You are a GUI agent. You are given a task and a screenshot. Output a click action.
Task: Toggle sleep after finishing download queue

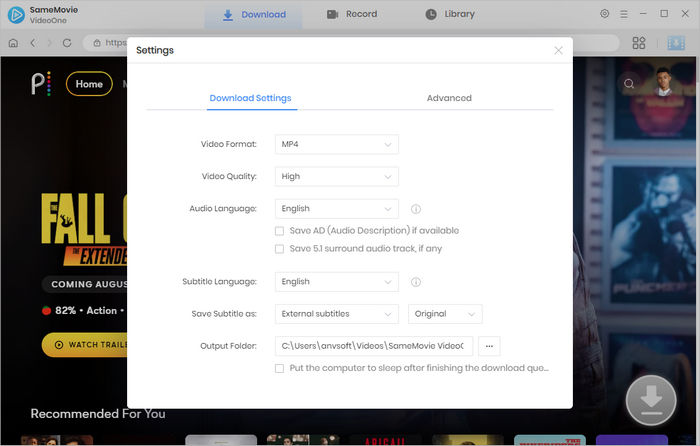click(x=279, y=368)
